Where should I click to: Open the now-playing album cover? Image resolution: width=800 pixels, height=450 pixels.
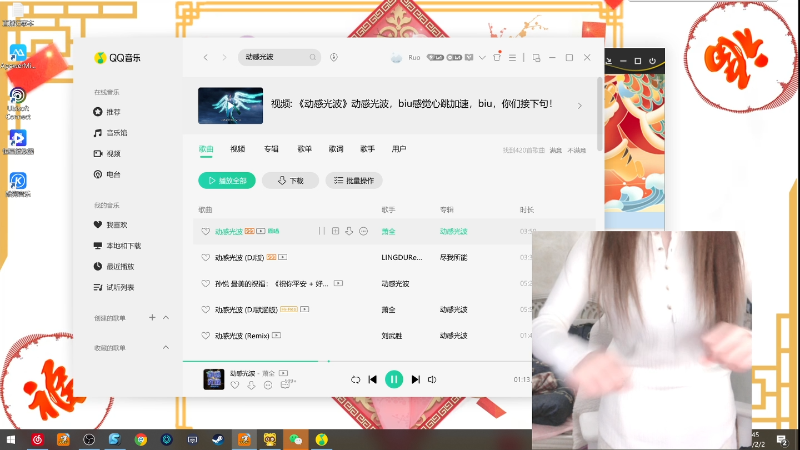tap(214, 379)
